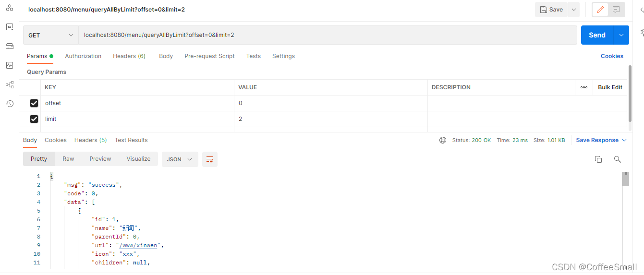
Task: Expand the Save Response dropdown chevron
Action: pyautogui.click(x=624, y=140)
